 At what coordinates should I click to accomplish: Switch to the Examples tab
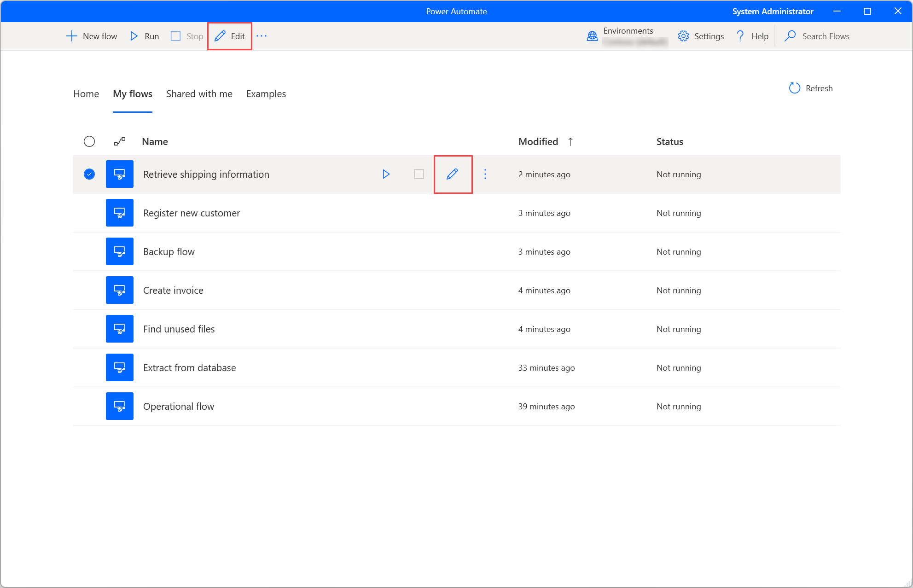[x=266, y=93]
